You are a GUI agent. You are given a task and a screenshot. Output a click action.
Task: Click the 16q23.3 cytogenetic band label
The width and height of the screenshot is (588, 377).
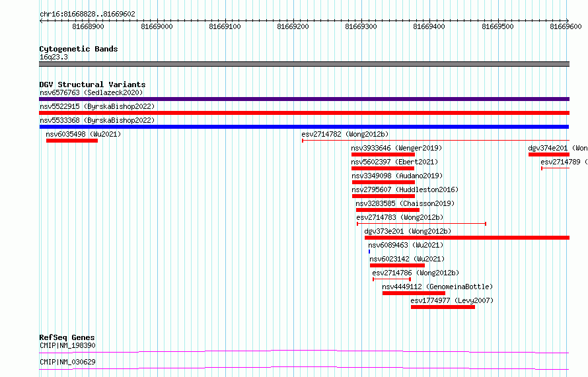point(54,57)
